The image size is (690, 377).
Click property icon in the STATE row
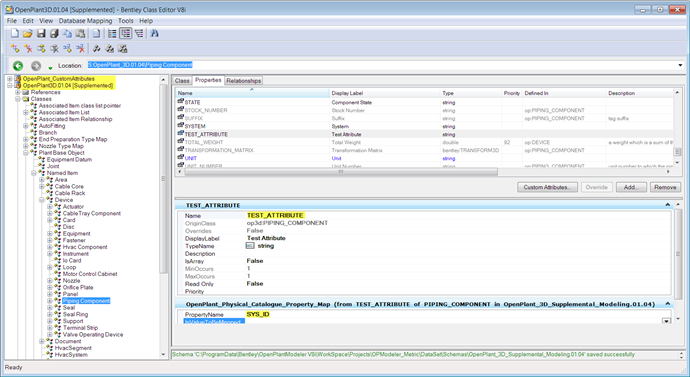click(x=180, y=102)
